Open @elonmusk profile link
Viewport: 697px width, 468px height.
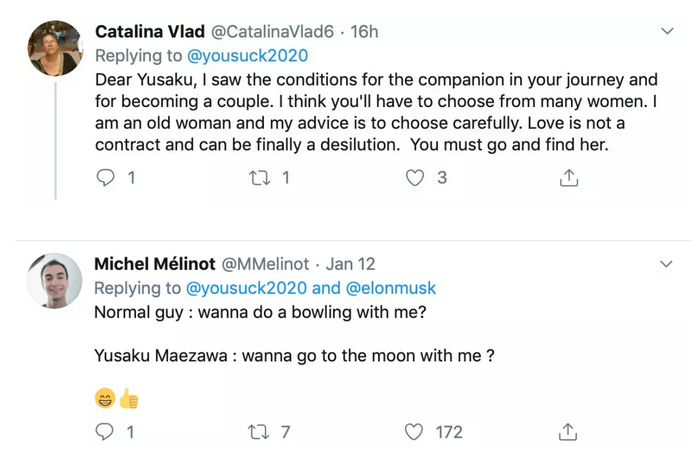tap(390, 288)
